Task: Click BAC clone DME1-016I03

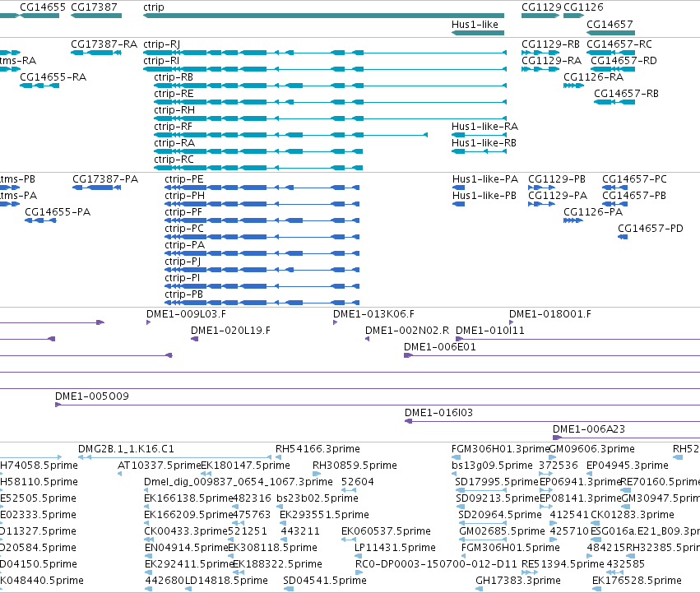Action: [438, 413]
